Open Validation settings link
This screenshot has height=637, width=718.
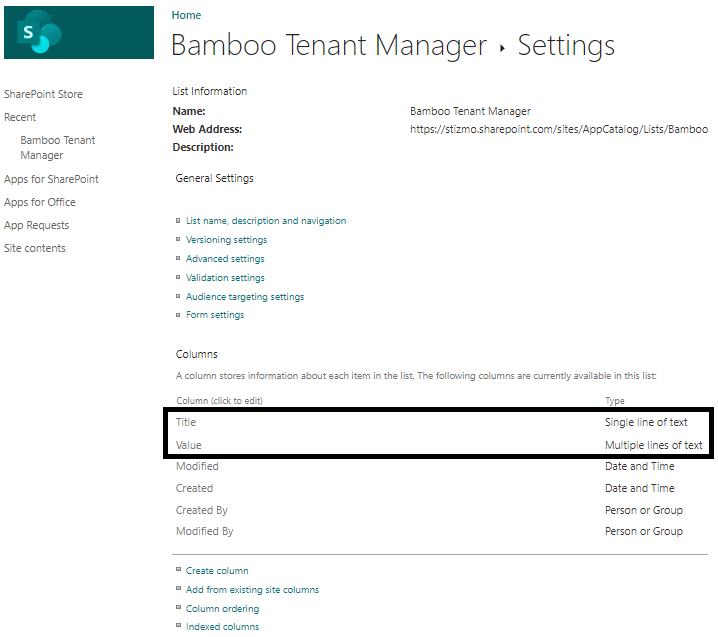(225, 278)
